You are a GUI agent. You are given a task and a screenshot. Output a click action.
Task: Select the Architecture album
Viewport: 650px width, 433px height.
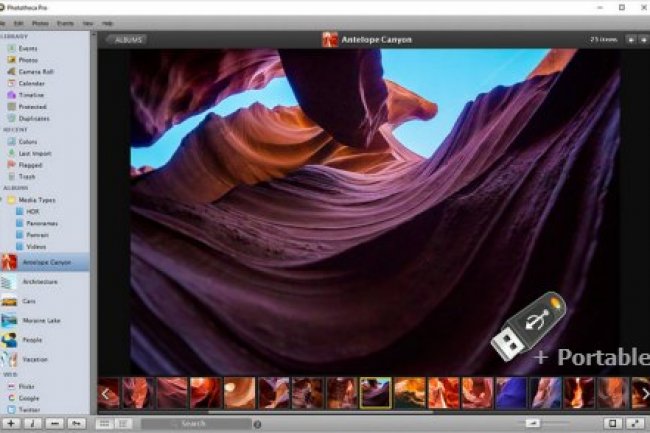click(40, 283)
